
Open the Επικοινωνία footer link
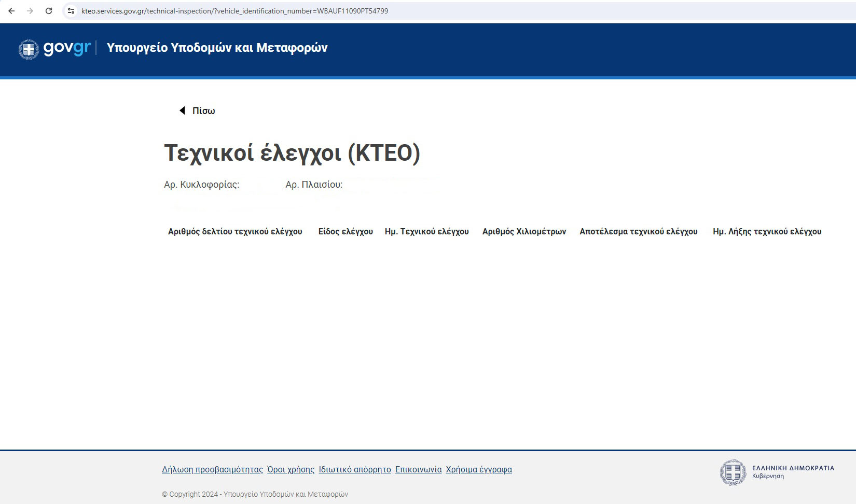point(419,470)
